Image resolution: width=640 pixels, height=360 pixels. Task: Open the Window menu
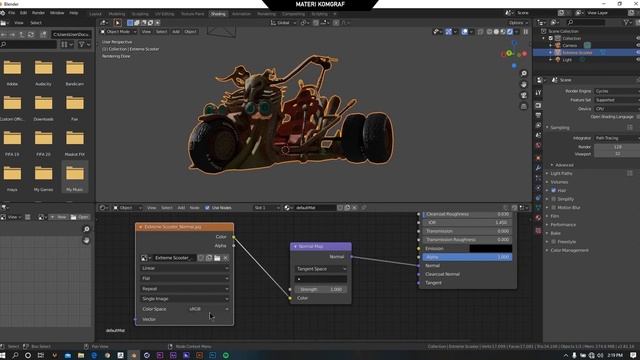click(57, 13)
